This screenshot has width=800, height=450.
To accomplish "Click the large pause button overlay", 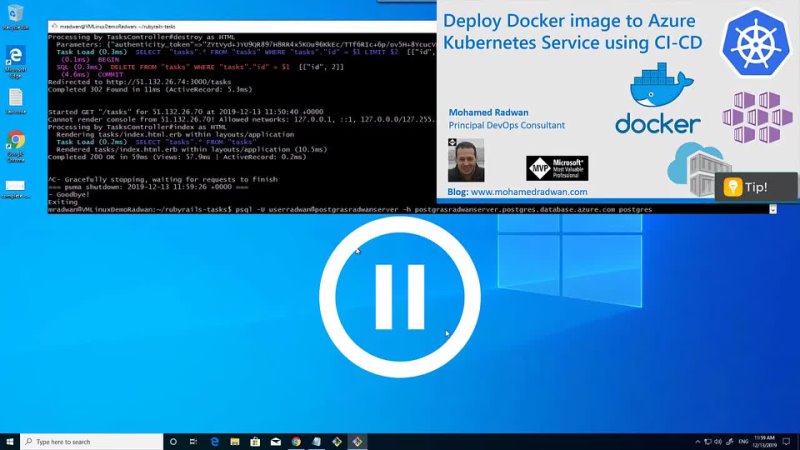I will point(399,297).
